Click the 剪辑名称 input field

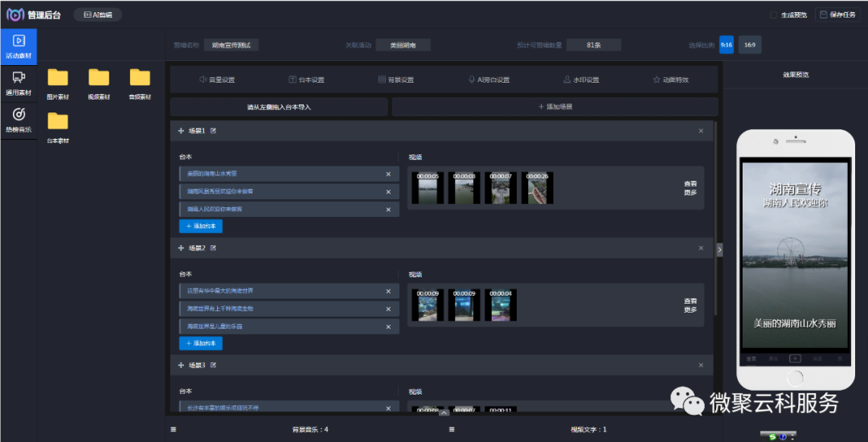[x=231, y=45]
